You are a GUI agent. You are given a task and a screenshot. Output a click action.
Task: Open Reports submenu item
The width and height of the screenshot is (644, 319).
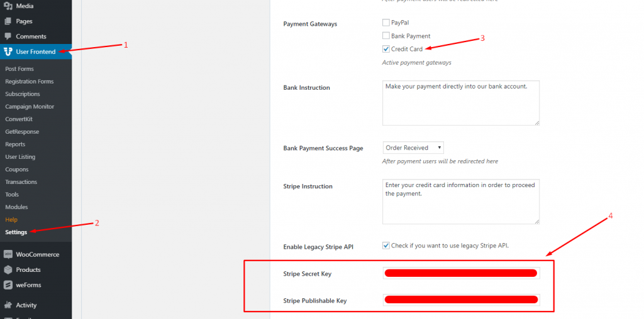15,144
